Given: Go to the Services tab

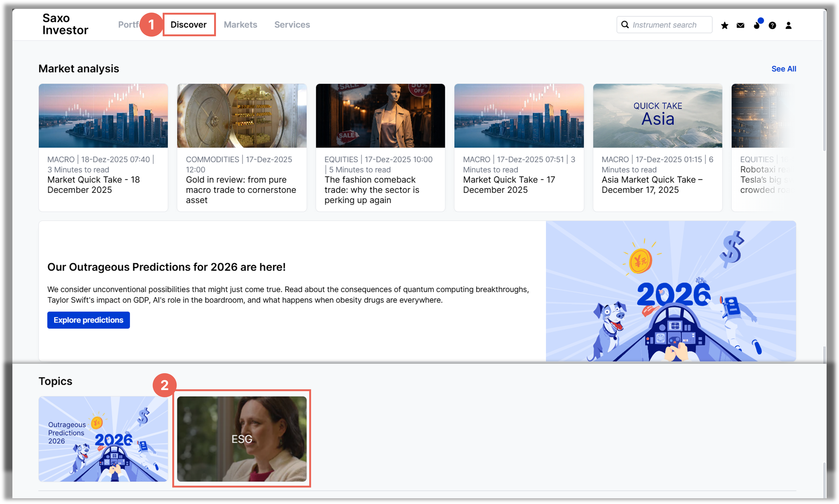Looking at the screenshot, I should pyautogui.click(x=292, y=25).
